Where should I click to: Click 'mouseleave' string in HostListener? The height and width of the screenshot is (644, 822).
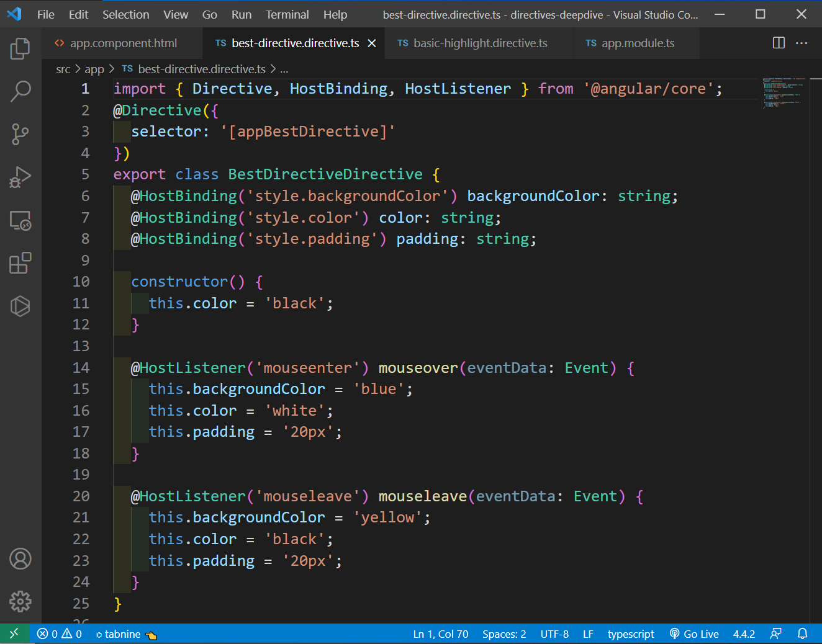pos(307,496)
